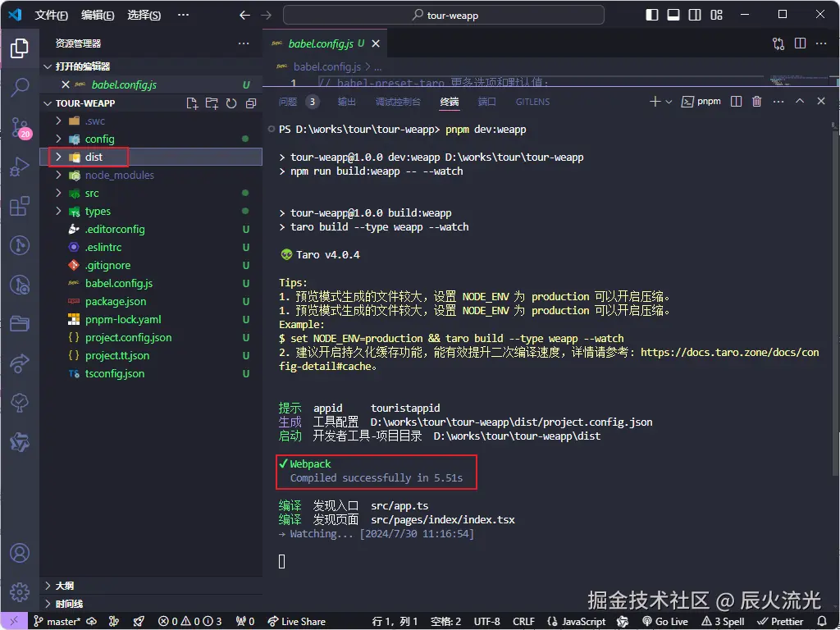The image size is (840, 630).
Task: Split the editor right
Action: click(x=800, y=43)
